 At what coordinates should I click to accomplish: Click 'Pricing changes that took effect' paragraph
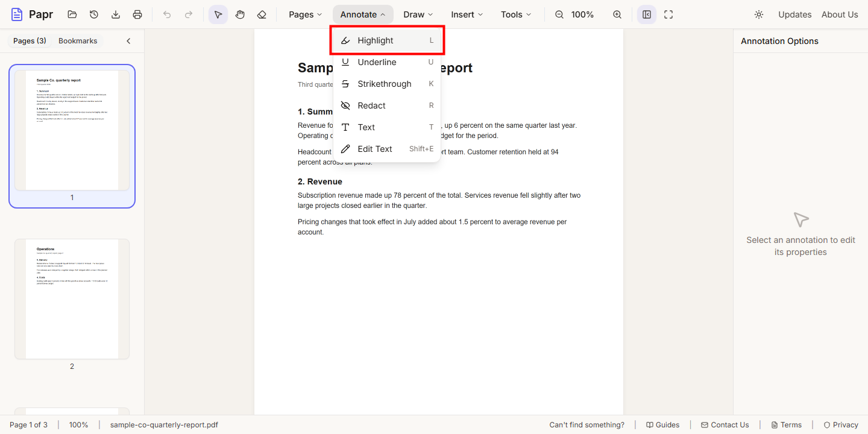(432, 227)
